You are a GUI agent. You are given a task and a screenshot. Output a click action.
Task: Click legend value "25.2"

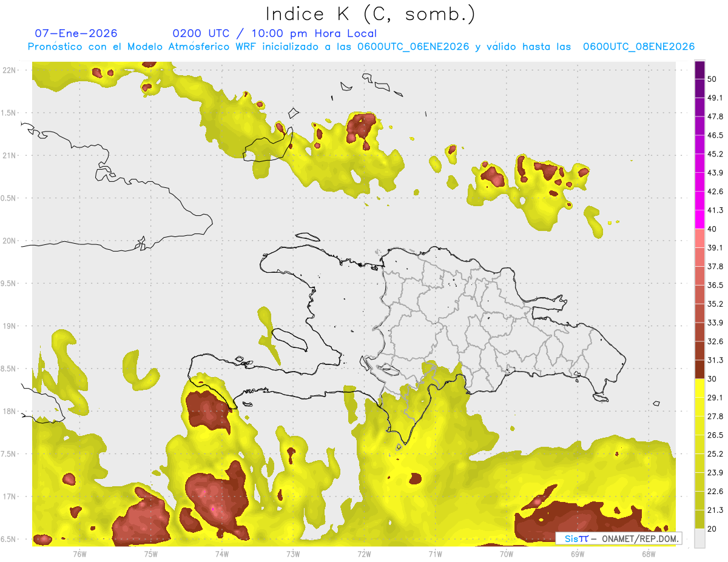(715, 453)
